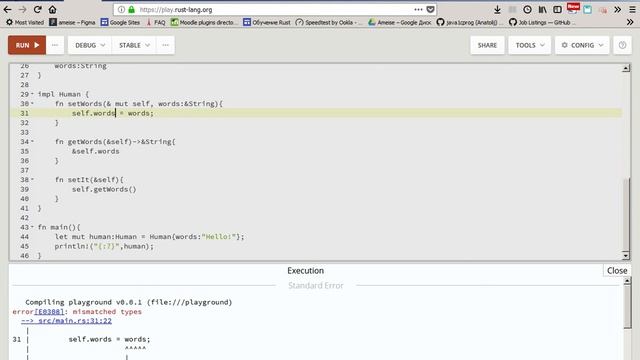Click the extension icon with New badge
The height and width of the screenshot is (360, 640).
(x=573, y=9)
